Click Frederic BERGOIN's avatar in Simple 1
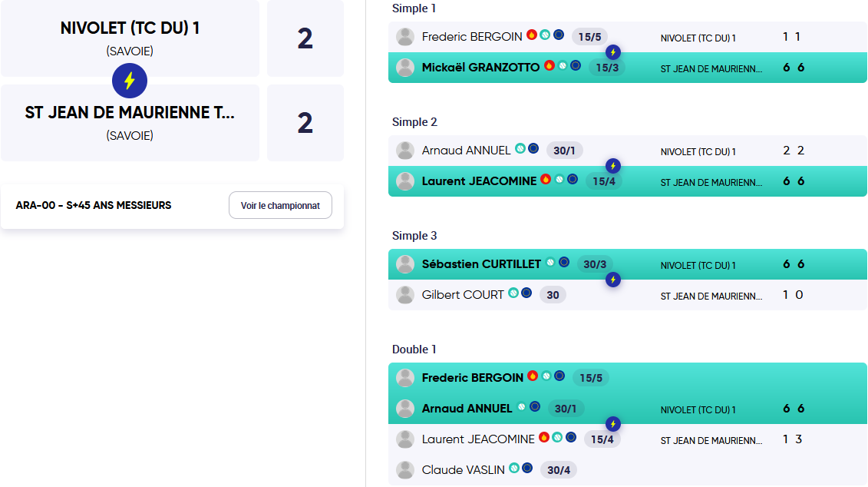The height and width of the screenshot is (487, 868). (405, 37)
